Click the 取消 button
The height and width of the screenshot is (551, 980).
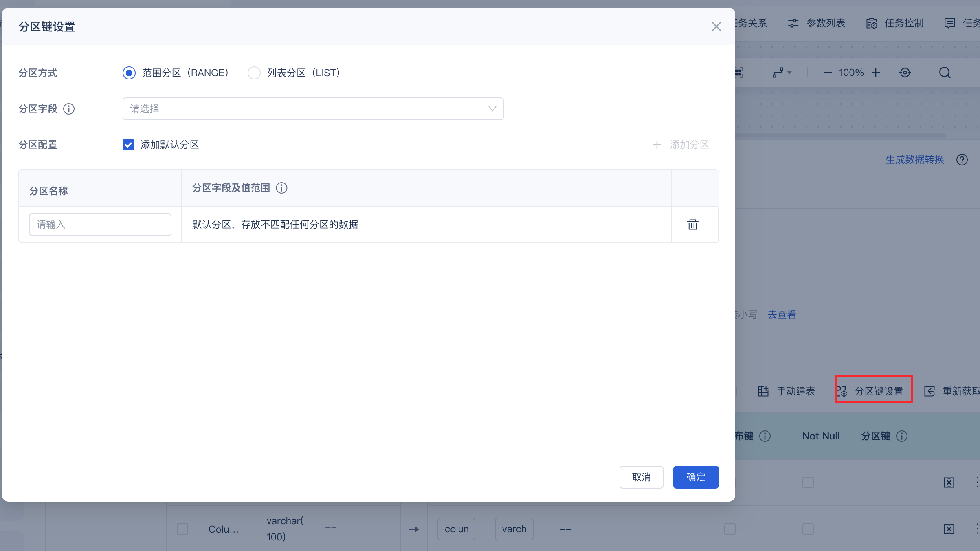(x=641, y=477)
